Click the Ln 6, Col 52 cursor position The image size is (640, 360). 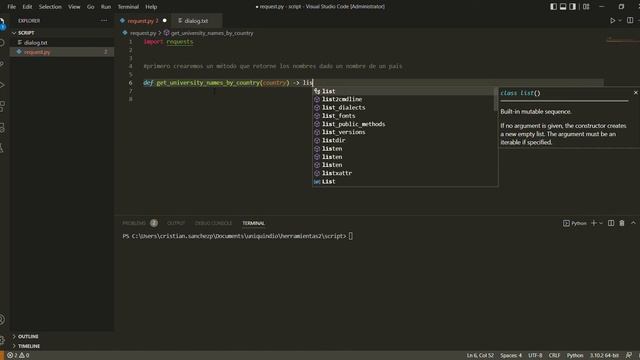coord(480,356)
